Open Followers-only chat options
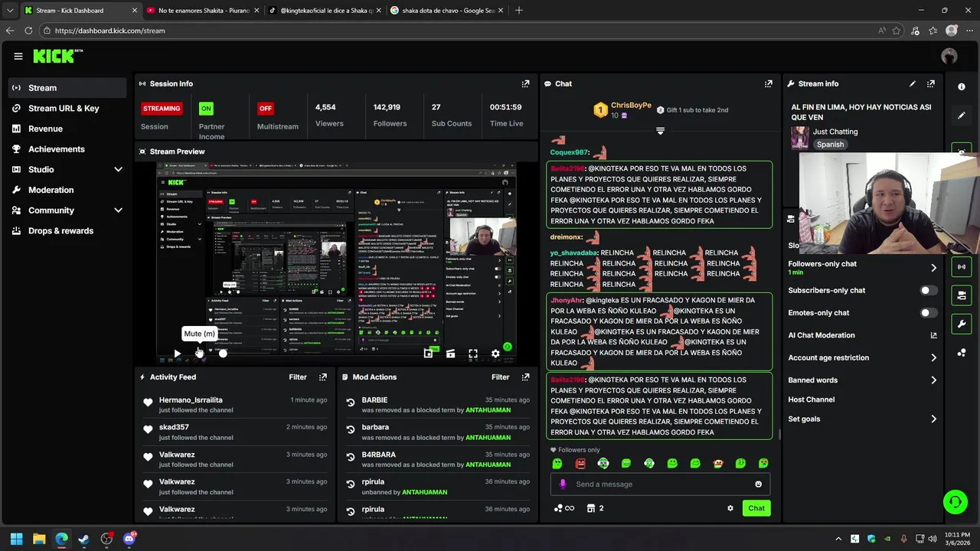The image size is (980, 551). click(933, 268)
